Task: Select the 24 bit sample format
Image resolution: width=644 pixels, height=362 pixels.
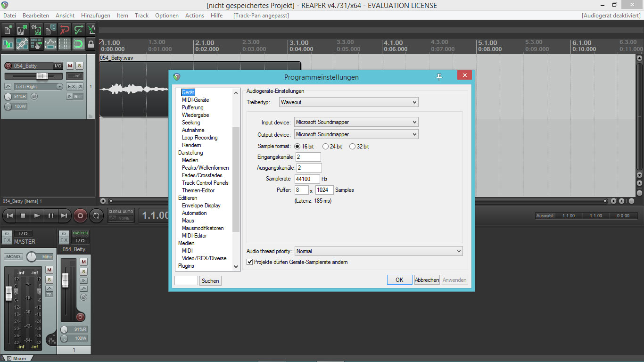Action: tap(332, 147)
